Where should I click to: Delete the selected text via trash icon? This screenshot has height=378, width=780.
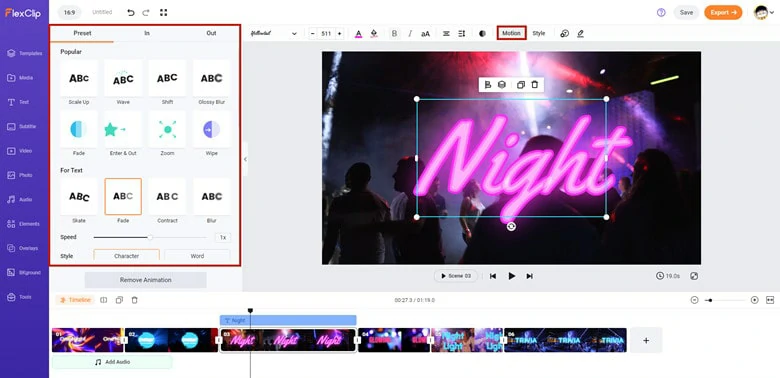coord(535,85)
